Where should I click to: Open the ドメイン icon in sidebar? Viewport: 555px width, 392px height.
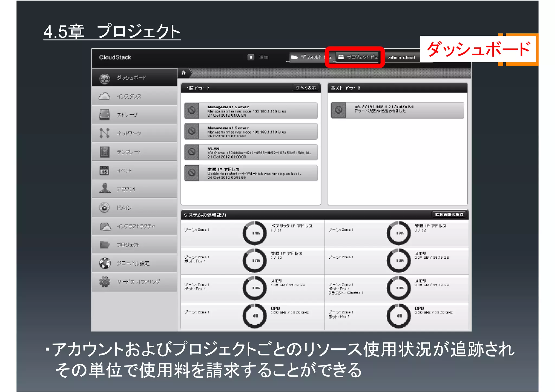(x=104, y=208)
